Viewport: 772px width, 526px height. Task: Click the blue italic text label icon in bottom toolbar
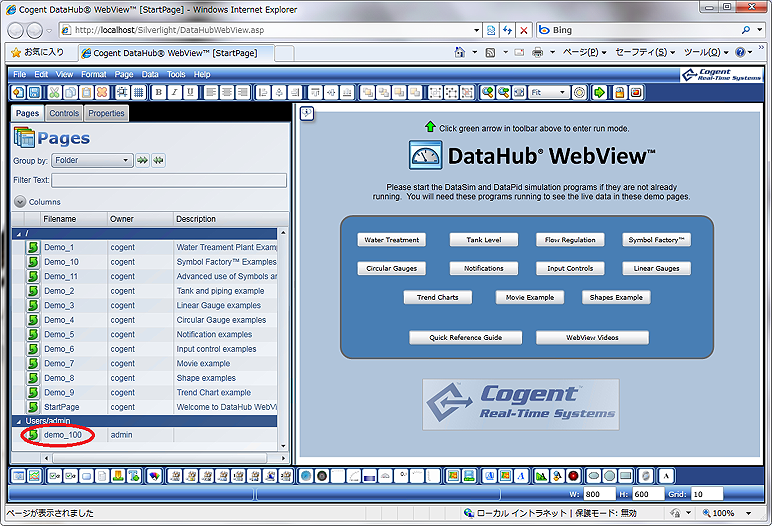point(521,476)
